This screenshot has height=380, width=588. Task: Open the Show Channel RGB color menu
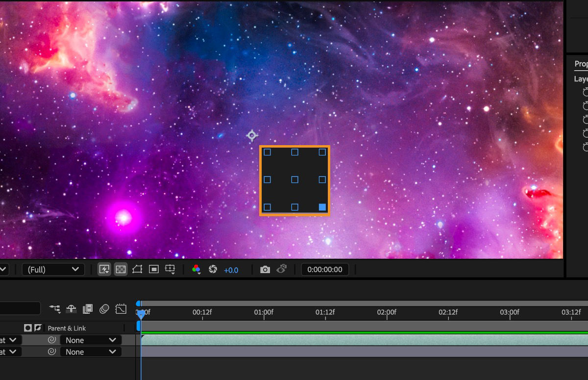click(x=195, y=269)
